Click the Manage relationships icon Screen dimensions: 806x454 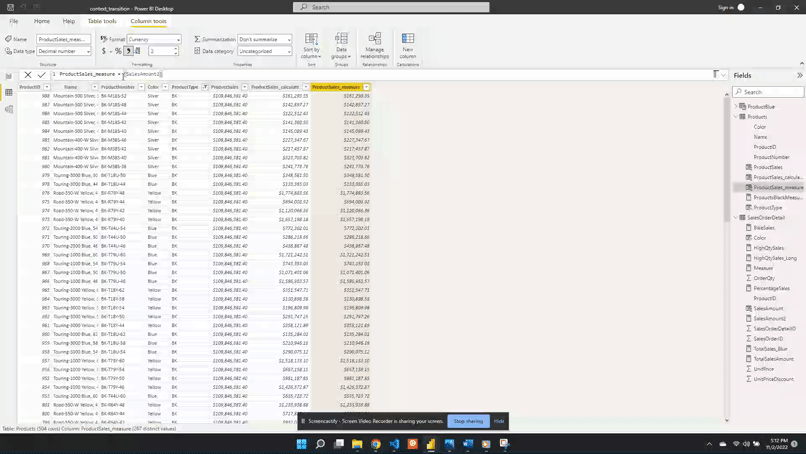click(x=375, y=45)
